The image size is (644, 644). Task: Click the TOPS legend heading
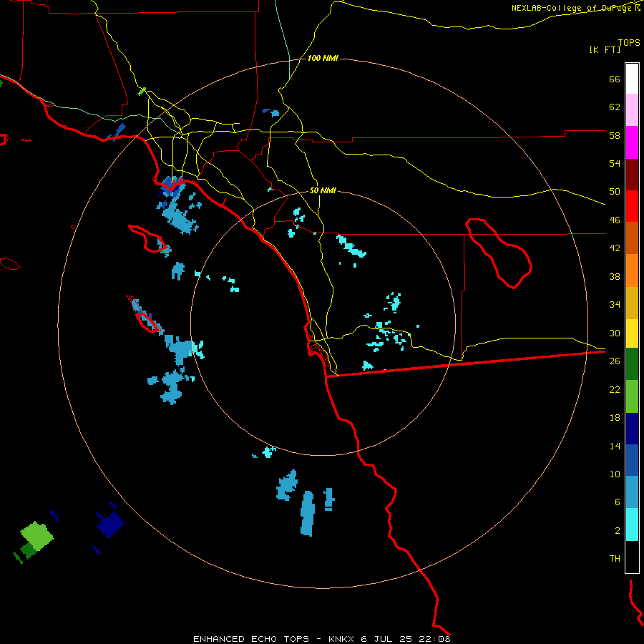[629, 43]
